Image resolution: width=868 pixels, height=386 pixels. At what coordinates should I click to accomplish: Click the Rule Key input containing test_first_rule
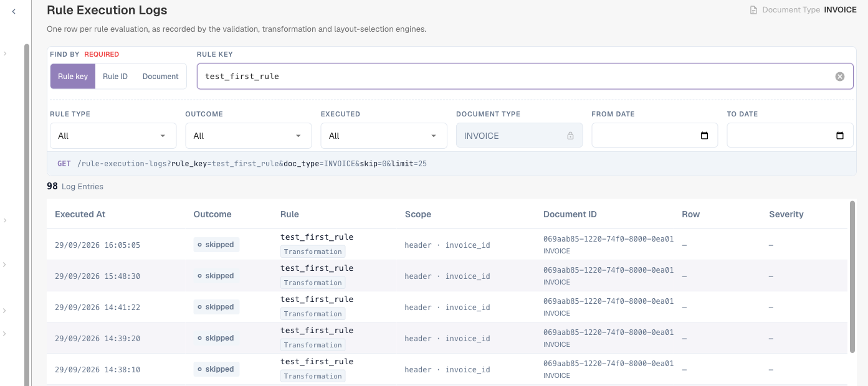point(525,77)
